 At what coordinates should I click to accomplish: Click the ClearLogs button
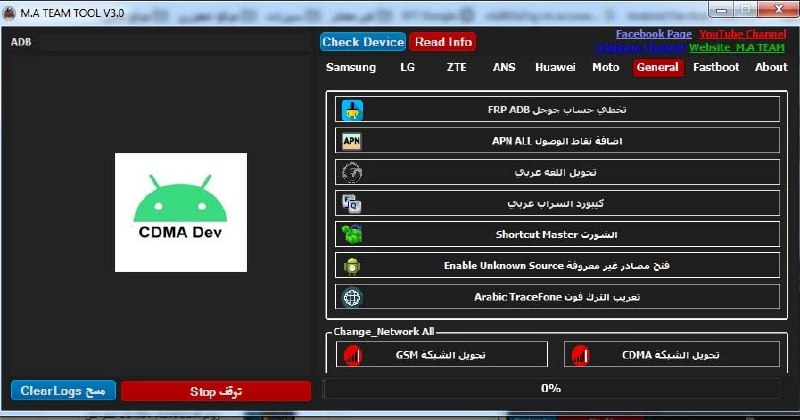(63, 391)
